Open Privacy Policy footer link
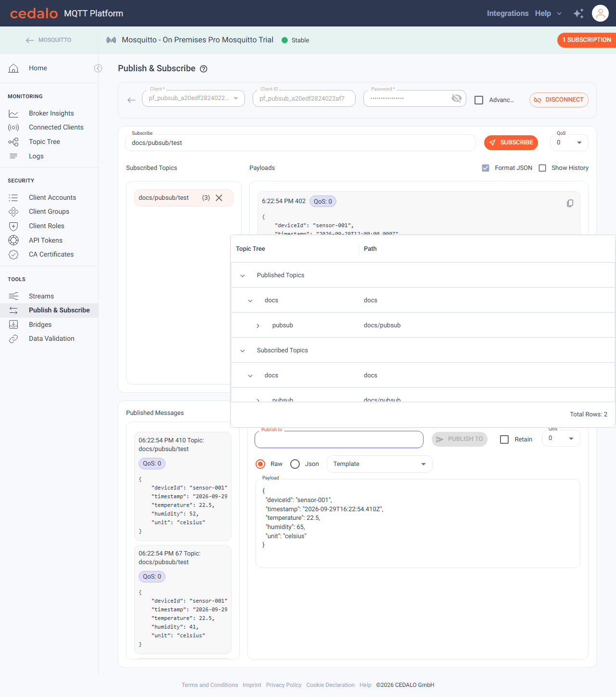Screen dimensions: 616x697 (284, 685)
